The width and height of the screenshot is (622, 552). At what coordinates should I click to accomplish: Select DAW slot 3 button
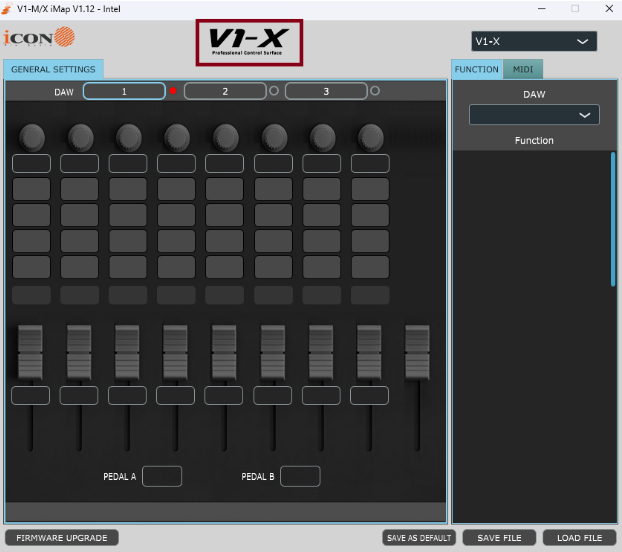(x=326, y=91)
